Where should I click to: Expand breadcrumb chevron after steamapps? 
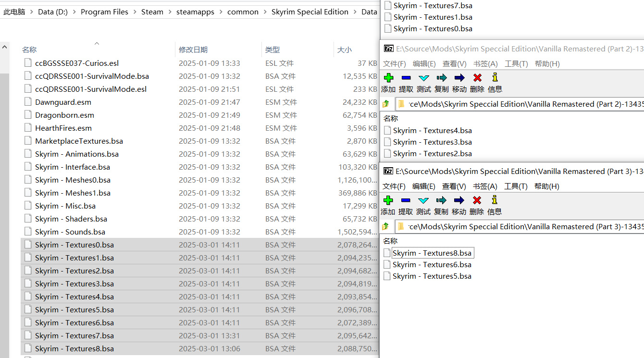click(221, 12)
